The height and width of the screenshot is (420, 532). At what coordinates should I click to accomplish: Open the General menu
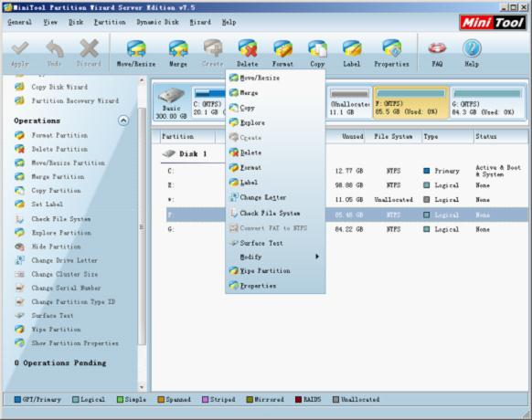[20, 23]
